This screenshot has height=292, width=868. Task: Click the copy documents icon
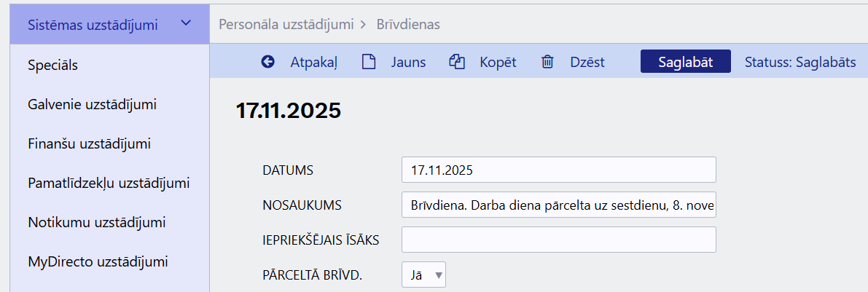pos(457,62)
